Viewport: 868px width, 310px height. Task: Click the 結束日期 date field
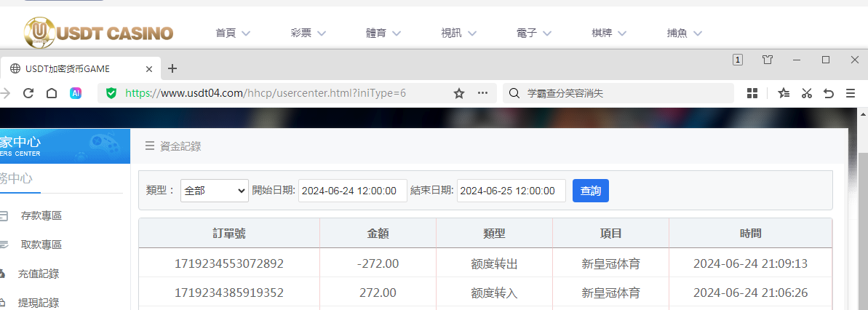511,191
